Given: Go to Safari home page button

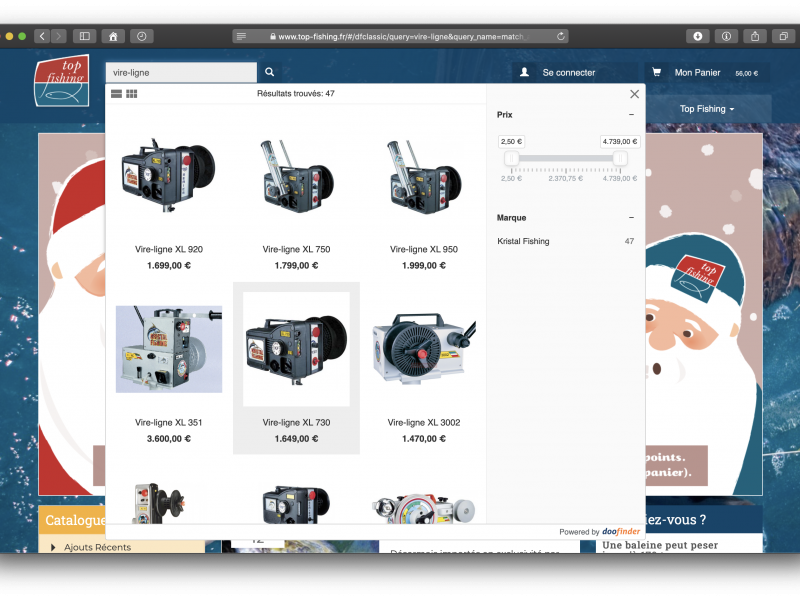Looking at the screenshot, I should pyautogui.click(x=113, y=36).
